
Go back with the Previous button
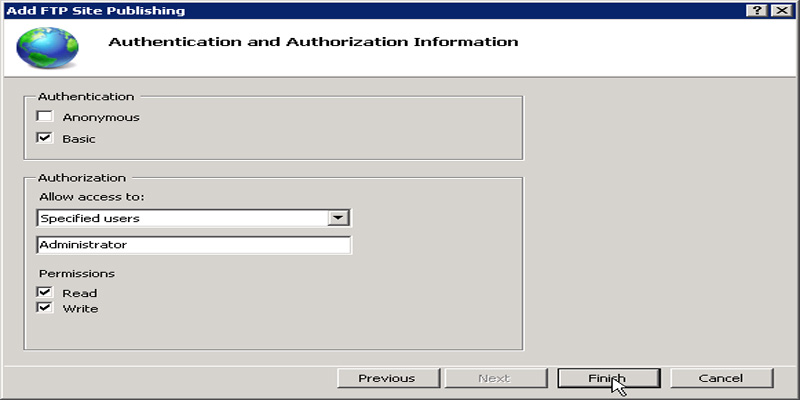click(387, 378)
